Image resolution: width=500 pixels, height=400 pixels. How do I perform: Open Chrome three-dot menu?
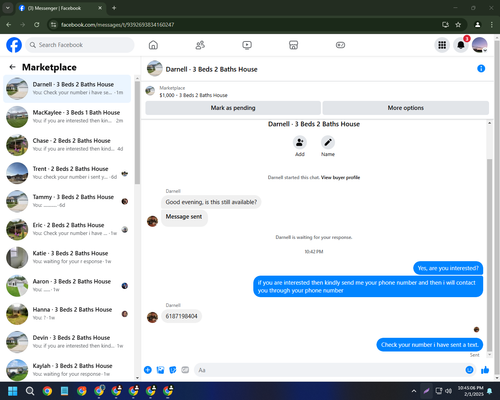tap(491, 25)
